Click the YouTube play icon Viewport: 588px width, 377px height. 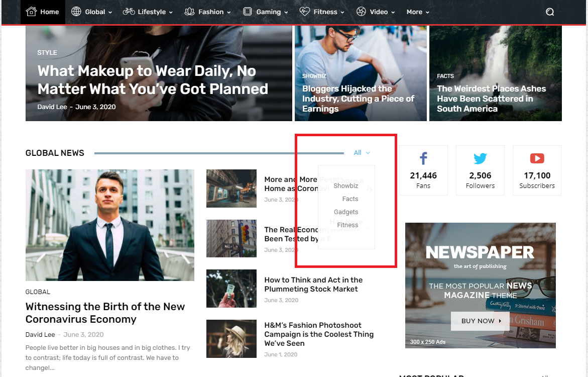(537, 158)
